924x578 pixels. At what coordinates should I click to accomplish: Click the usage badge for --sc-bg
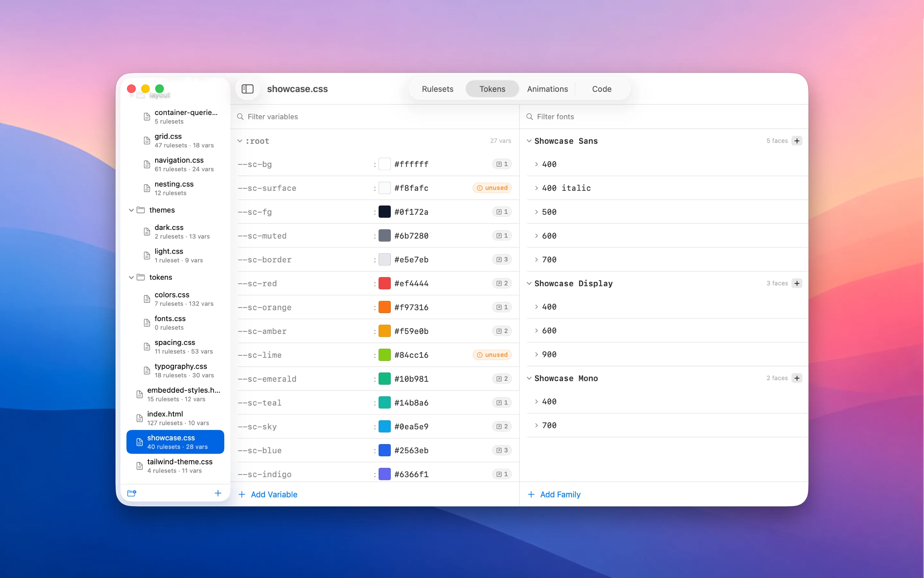(502, 164)
